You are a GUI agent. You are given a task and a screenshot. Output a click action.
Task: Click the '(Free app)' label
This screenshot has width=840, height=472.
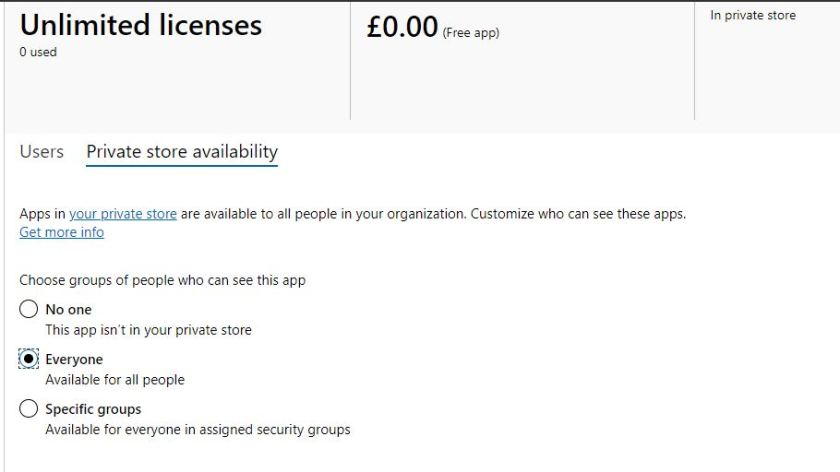click(x=470, y=33)
